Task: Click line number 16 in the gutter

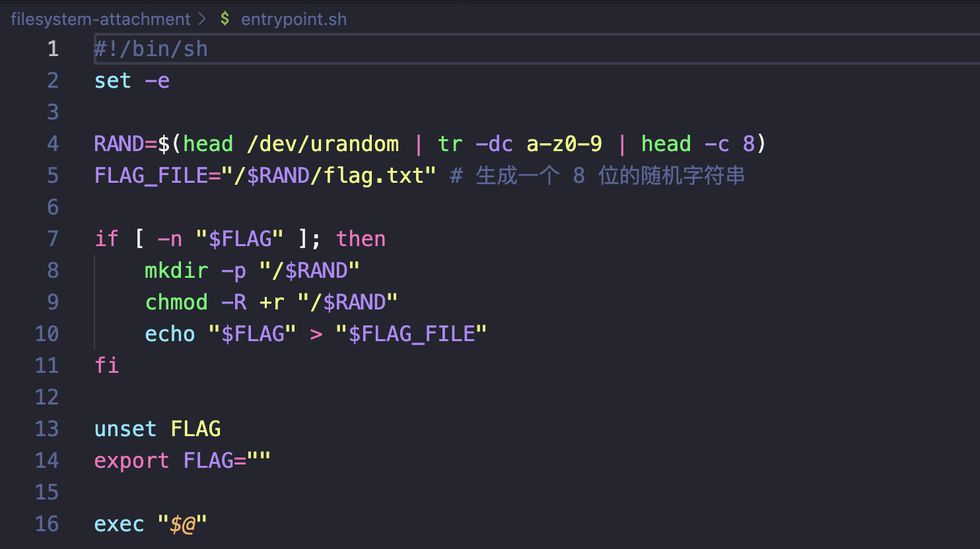Action: point(47,524)
